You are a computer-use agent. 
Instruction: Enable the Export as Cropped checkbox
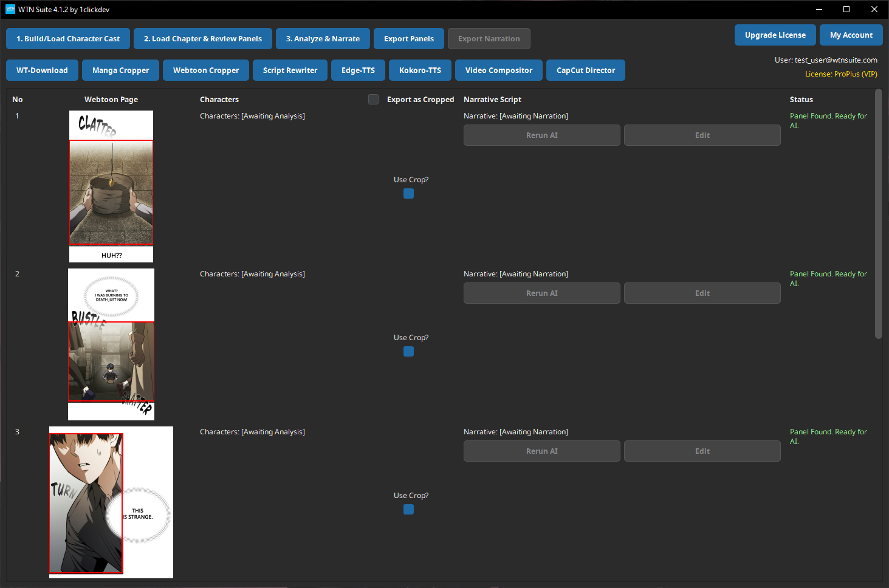tap(373, 99)
